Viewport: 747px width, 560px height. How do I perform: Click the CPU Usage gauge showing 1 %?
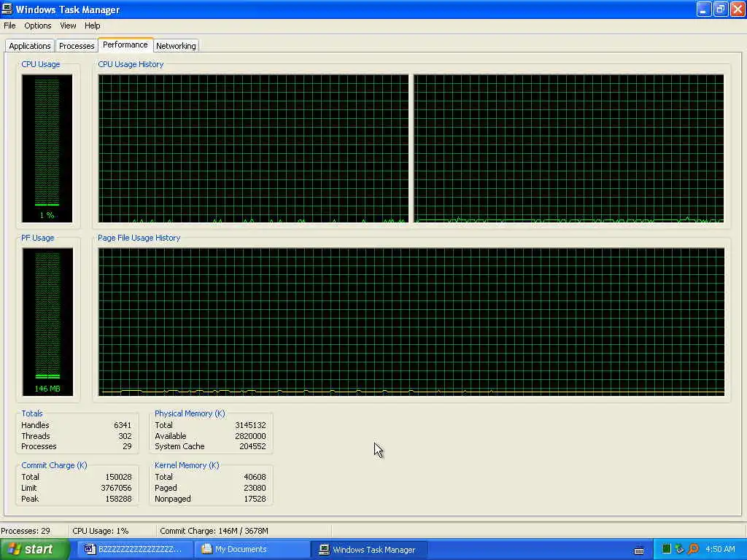tap(47, 148)
